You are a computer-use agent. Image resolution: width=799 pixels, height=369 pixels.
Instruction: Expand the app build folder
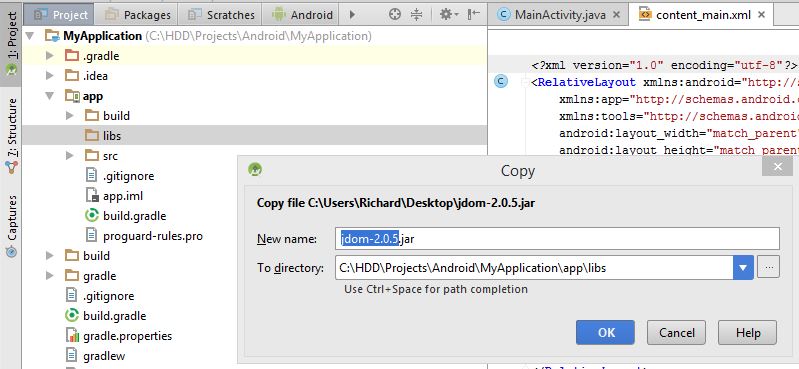pyautogui.click(x=70, y=116)
